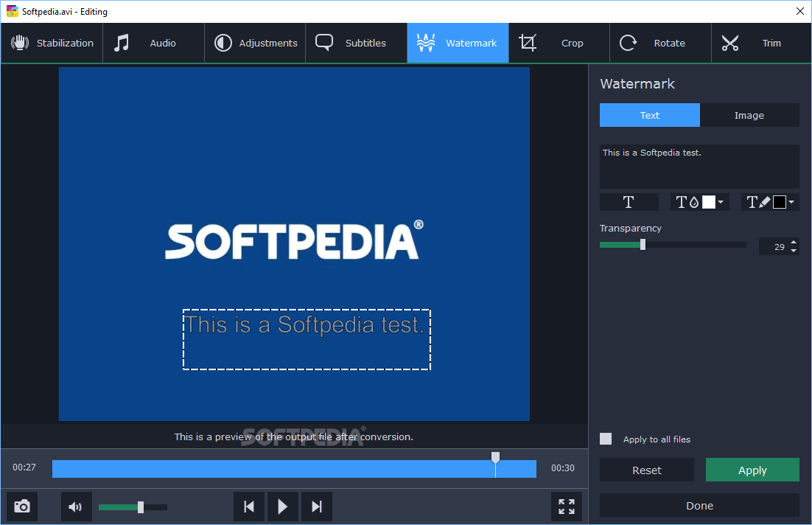Click the blue timeline seek bar

(x=294, y=468)
